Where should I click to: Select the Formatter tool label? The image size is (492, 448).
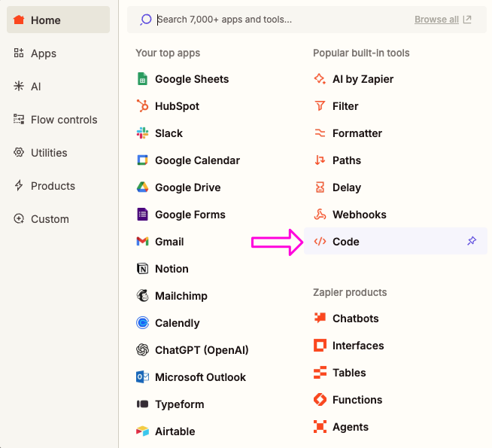(x=357, y=133)
